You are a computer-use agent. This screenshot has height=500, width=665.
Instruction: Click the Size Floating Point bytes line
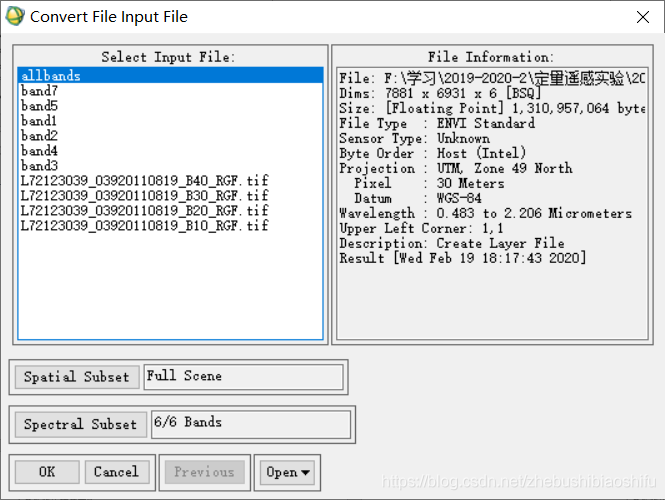(492, 109)
